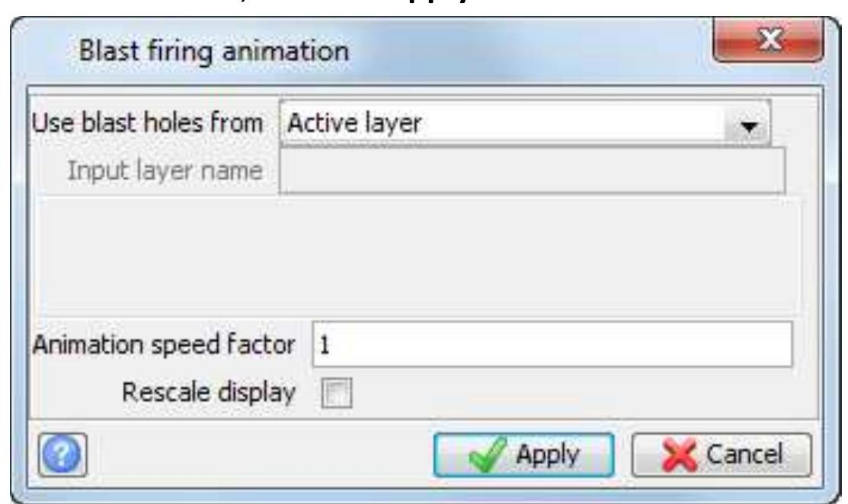Click the Animation speed factor label
The image size is (848, 504).
click(164, 345)
